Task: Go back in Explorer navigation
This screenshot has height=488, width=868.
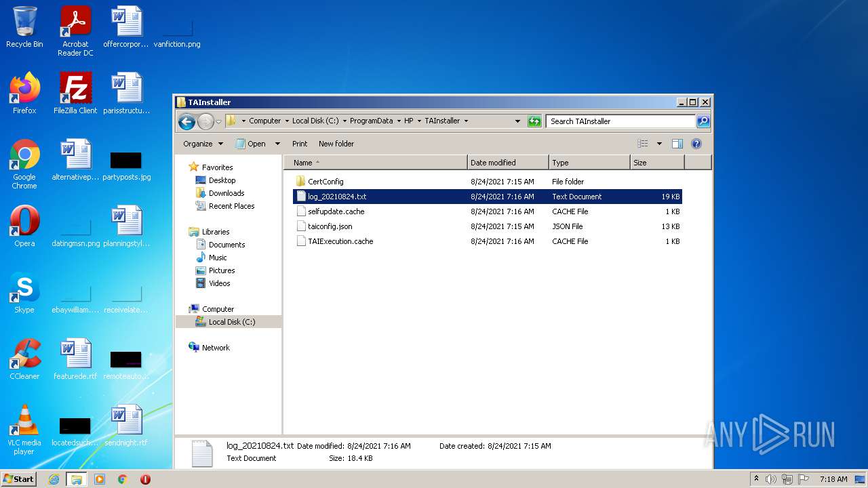Action: (186, 121)
